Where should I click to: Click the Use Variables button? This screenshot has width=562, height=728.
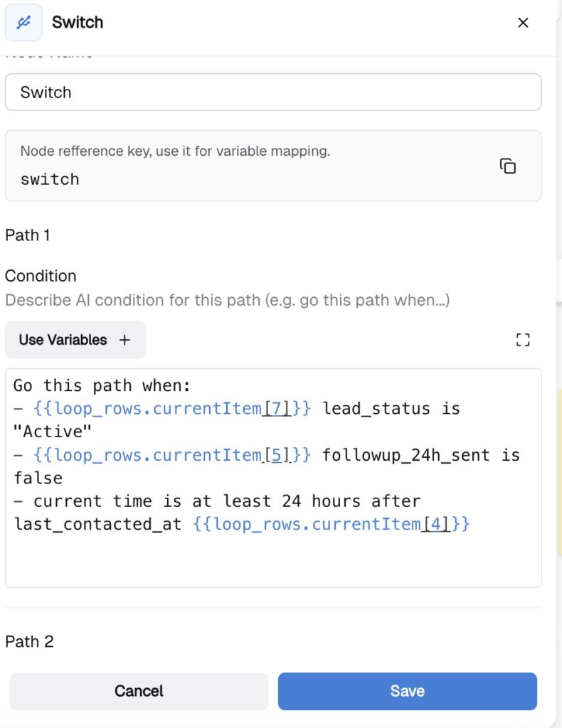75,340
